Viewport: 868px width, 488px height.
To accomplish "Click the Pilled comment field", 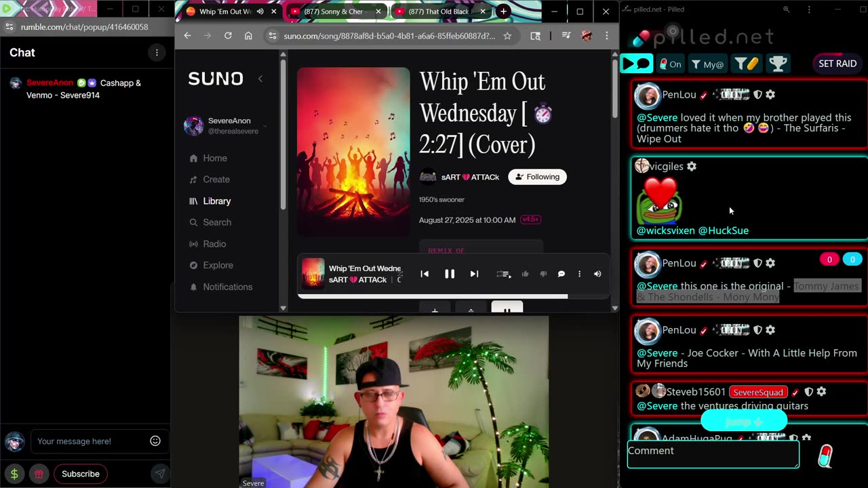I will [713, 455].
